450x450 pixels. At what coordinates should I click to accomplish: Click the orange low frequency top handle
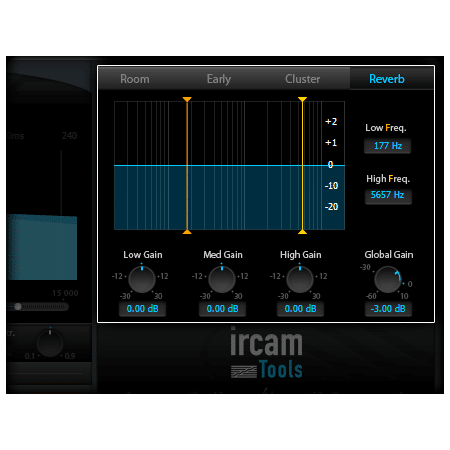coord(187,99)
